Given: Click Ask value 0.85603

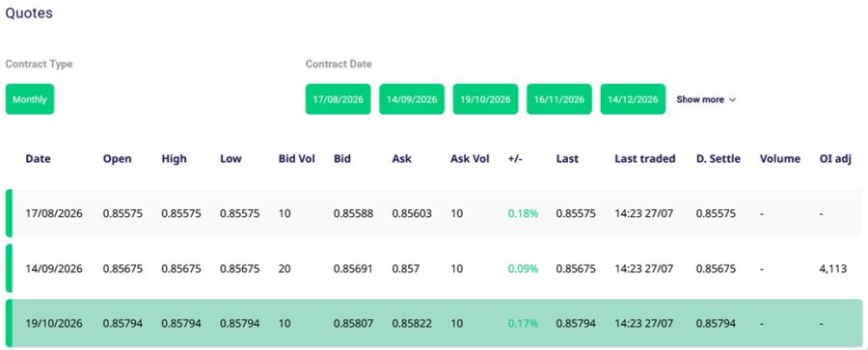Looking at the screenshot, I should click(x=412, y=213).
